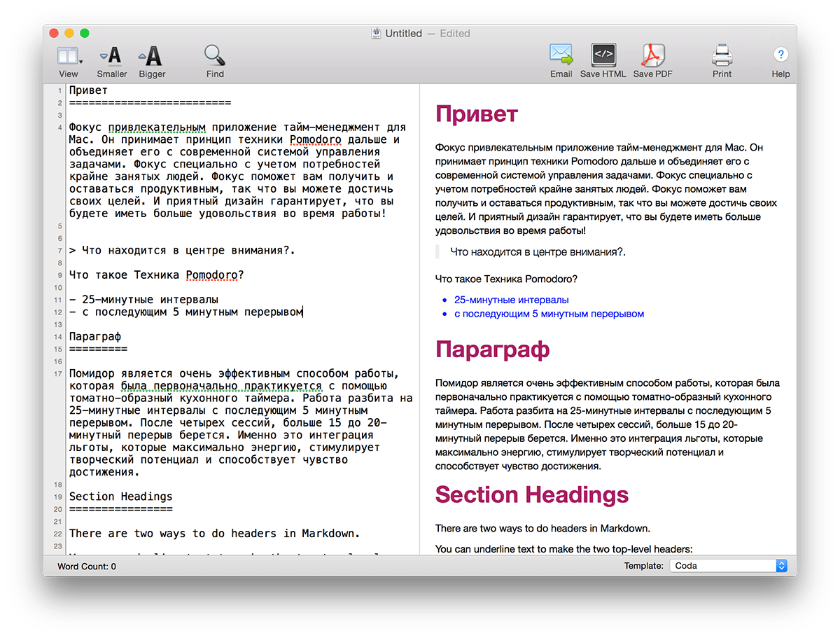Click the misspelled word 'привлекательным' in the editor
This screenshot has width=840, height=638.
click(157, 127)
